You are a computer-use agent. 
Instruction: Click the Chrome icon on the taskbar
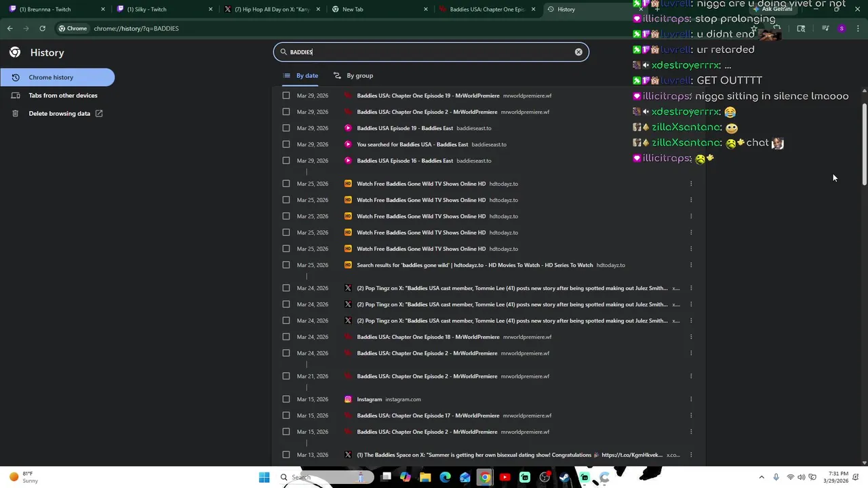[485, 477]
